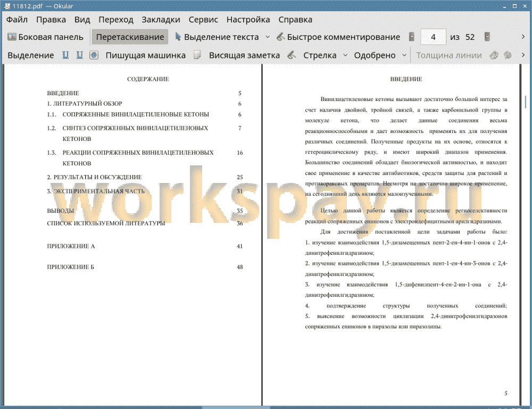
Task: Click contents entry 'РЕАКЦИИ СОПРЯЖЕННЫХ ВИНИЛАЦЕТИЛЕНОВЫХ'
Action: click(x=138, y=153)
